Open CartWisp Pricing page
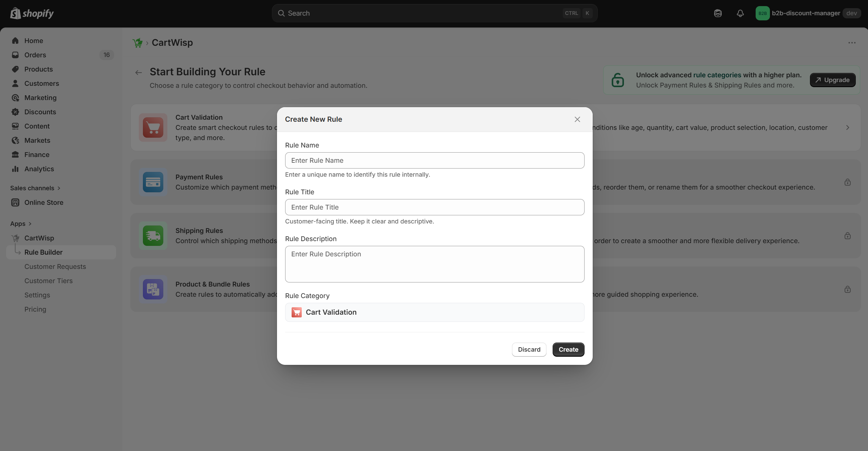 coord(35,309)
